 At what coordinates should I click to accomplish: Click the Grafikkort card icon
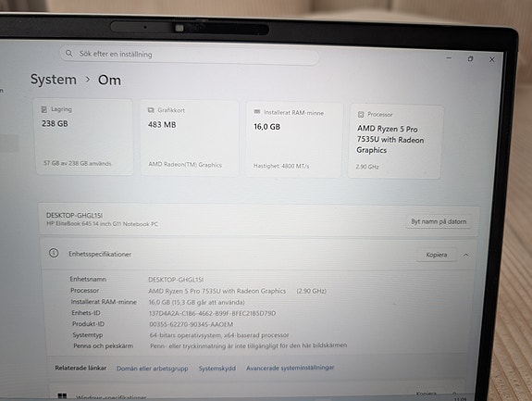point(151,110)
